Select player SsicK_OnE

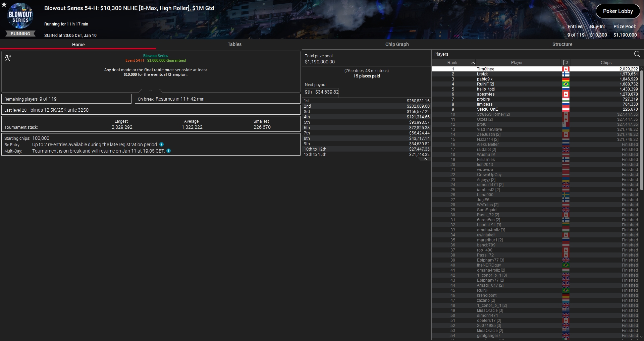point(536,109)
